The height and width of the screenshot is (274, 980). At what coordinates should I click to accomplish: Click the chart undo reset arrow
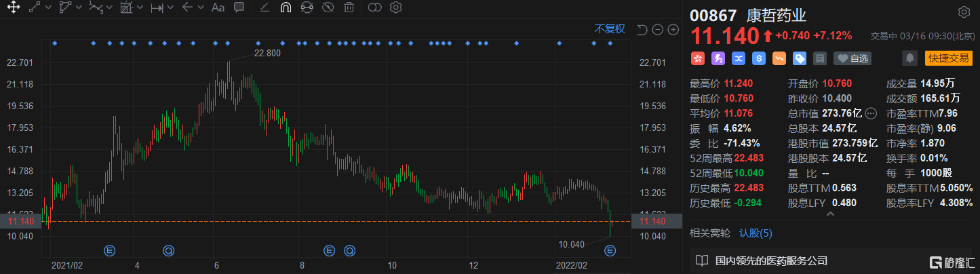pyautogui.click(x=641, y=29)
